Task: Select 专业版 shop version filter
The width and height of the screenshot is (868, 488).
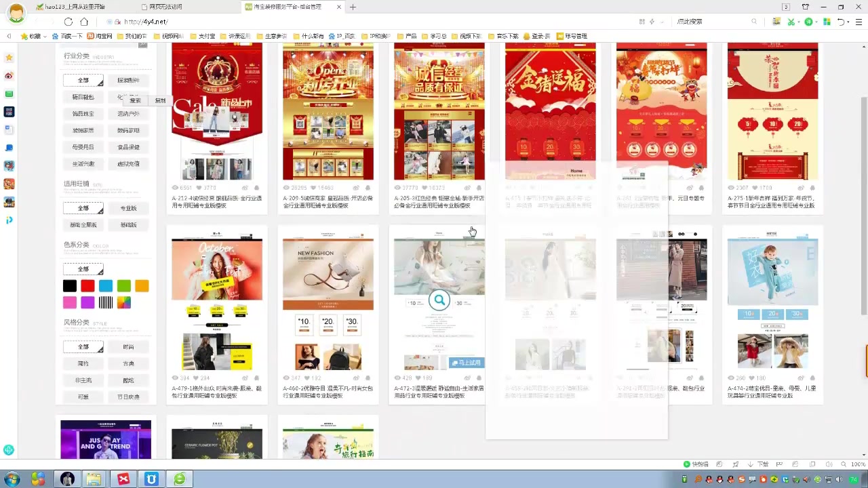Action: pos(128,208)
